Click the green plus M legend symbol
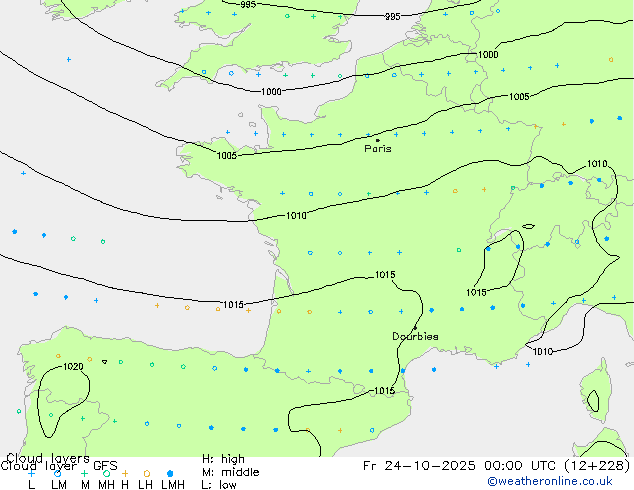This screenshot has height=490, width=634. tap(84, 473)
